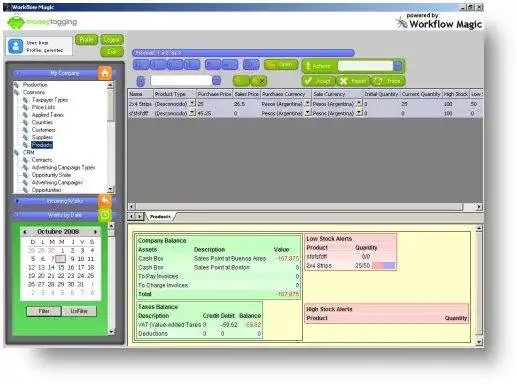
Task: Select Products in the navigation tree
Action: 42,145
